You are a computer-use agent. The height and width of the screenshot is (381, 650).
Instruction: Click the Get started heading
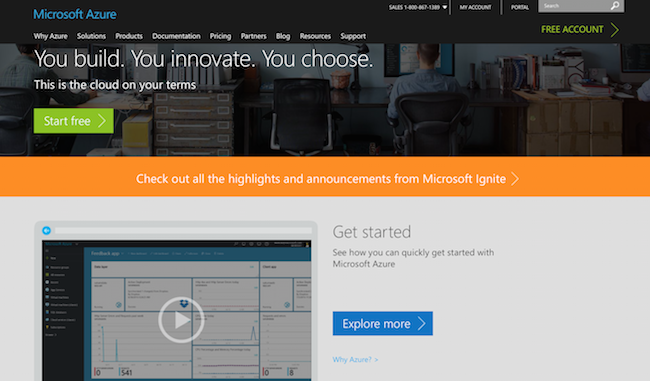tap(371, 232)
